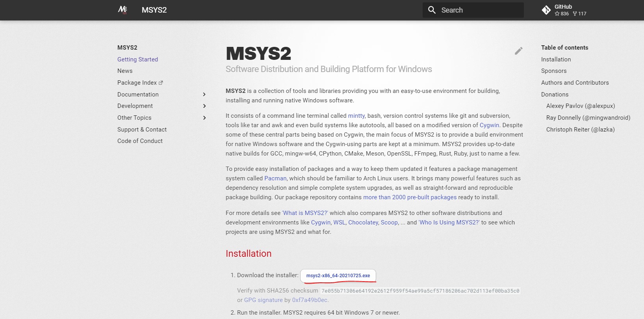Open the WSL link
644x319 pixels.
339,223
